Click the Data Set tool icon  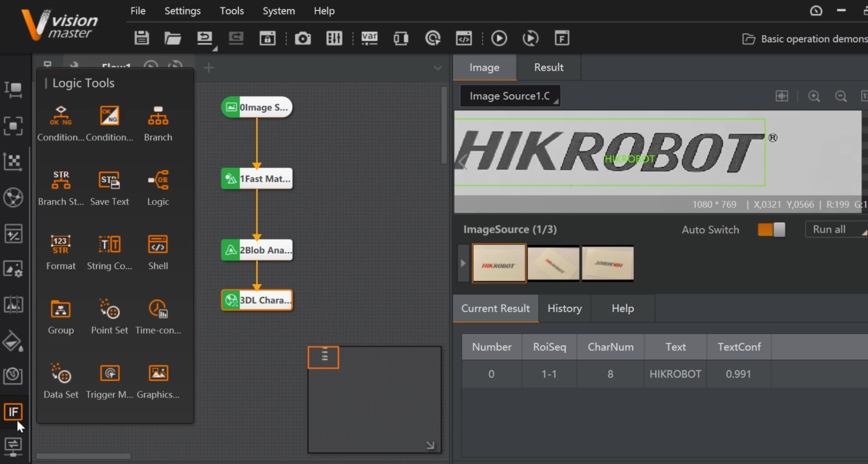pyautogui.click(x=61, y=373)
